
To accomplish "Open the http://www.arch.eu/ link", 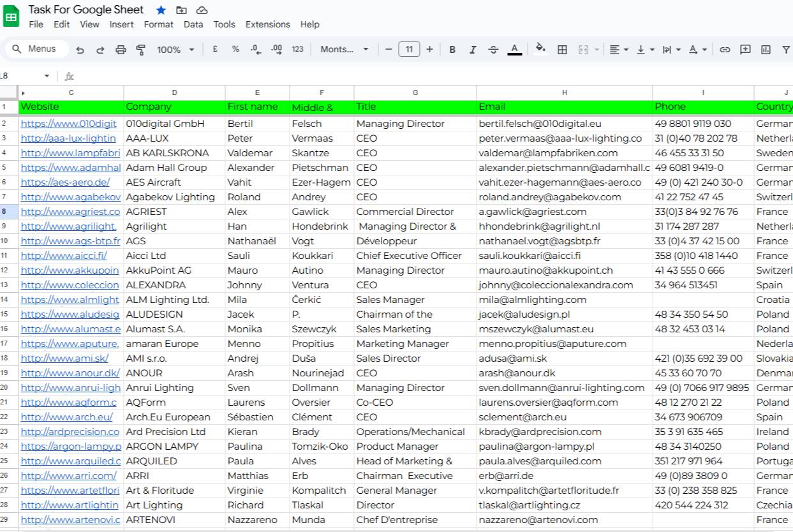I will click(x=67, y=417).
